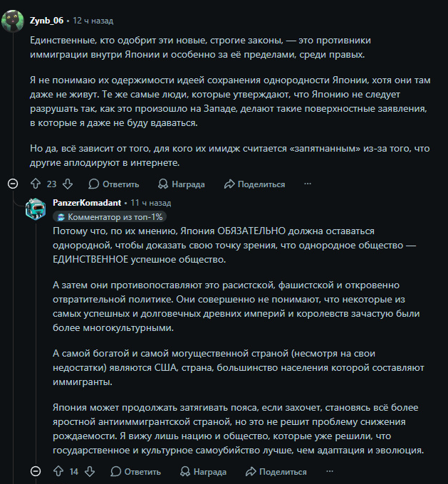Open Zynb_06 username link
This screenshot has height=484, width=448.
(47, 21)
